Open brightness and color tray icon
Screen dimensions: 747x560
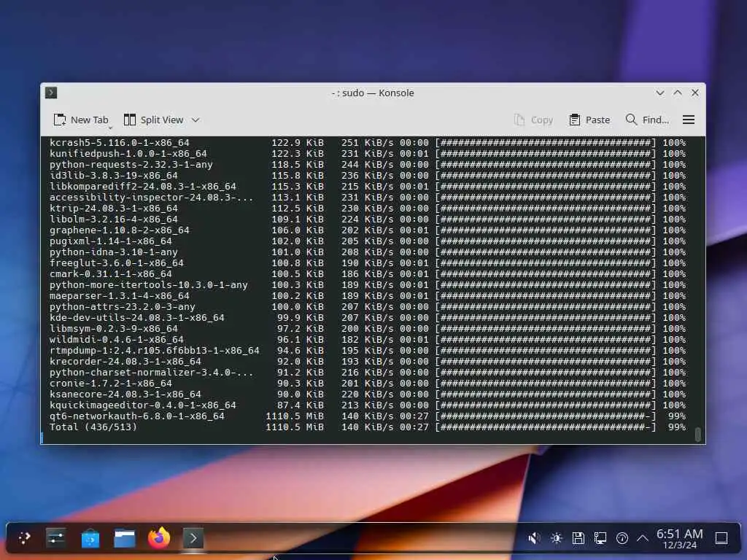pos(556,538)
